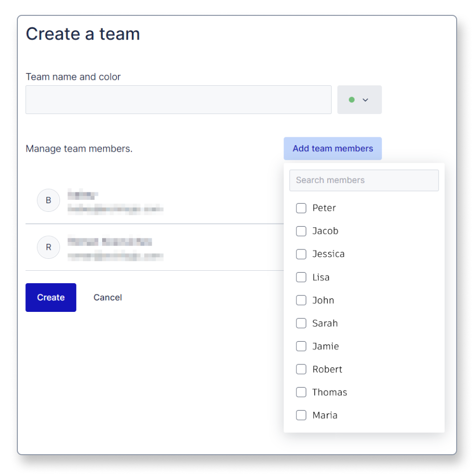Click the circular "R" avatar icon
Image resolution: width=474 pixels, height=476 pixels.
48,247
